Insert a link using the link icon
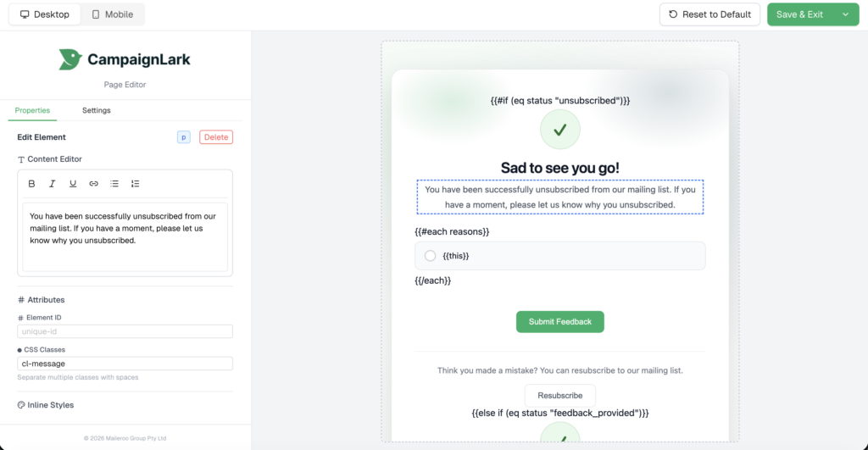This screenshot has width=868, height=450. [x=94, y=184]
